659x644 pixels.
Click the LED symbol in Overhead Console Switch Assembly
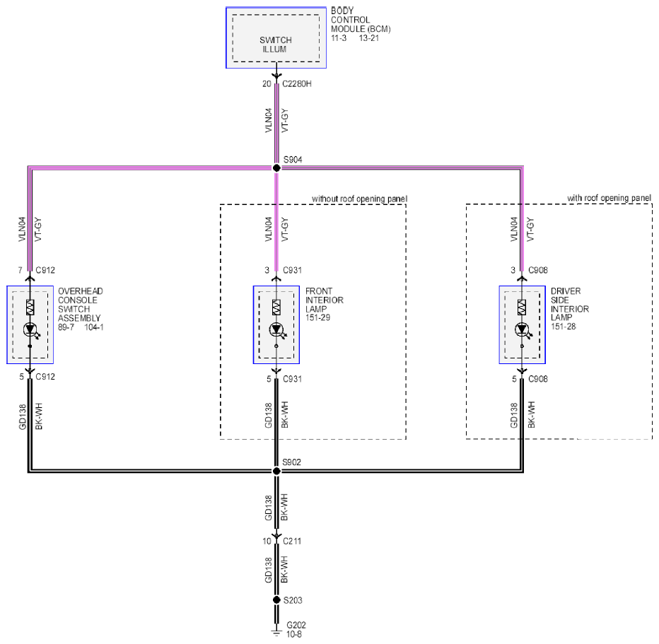tap(30, 330)
